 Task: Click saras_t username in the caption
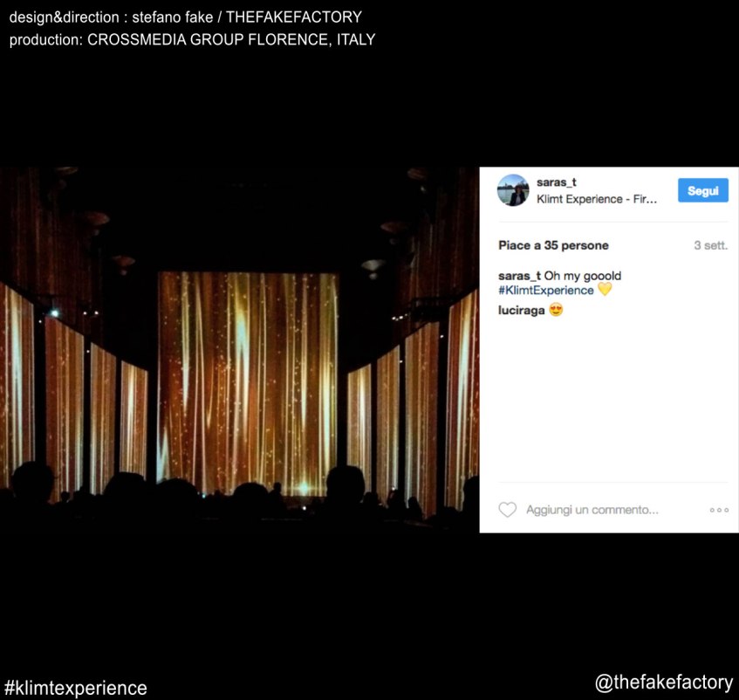(519, 276)
